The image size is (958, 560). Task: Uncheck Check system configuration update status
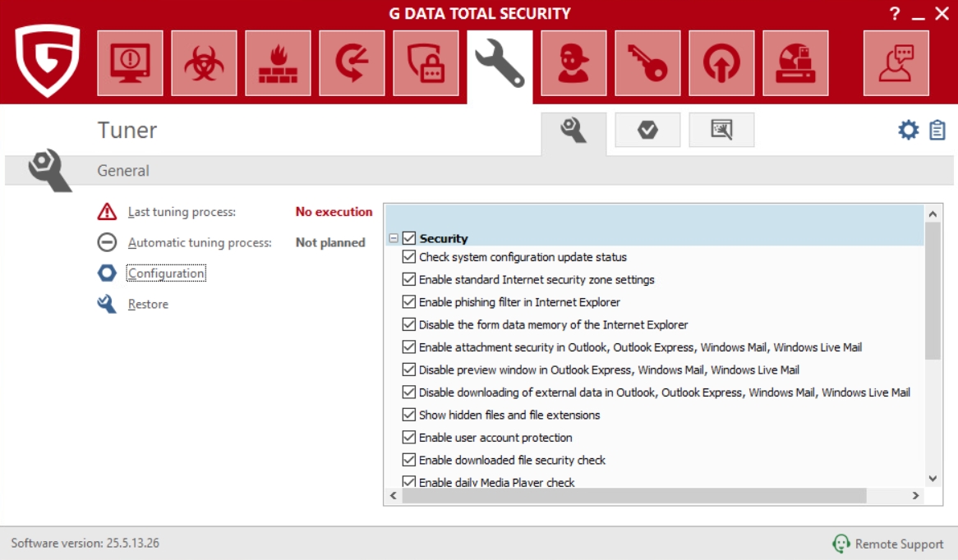point(409,257)
